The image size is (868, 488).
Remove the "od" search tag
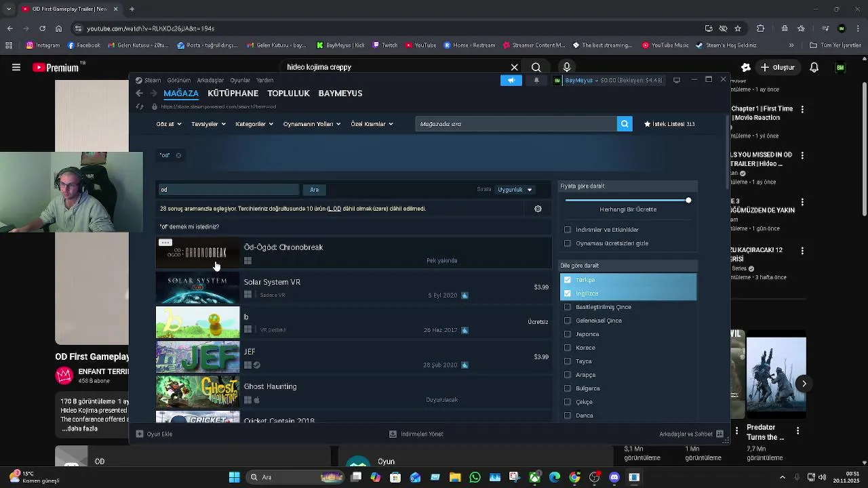coord(178,155)
